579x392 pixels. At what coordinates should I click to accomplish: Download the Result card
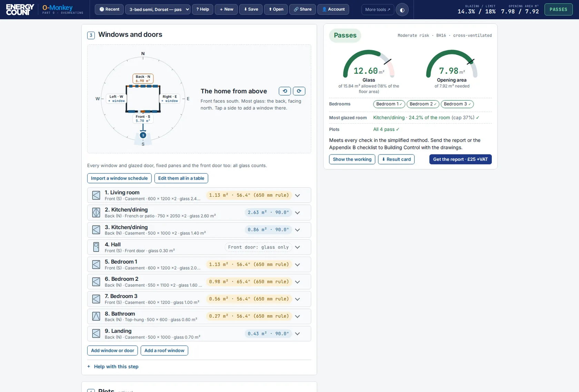(396, 159)
